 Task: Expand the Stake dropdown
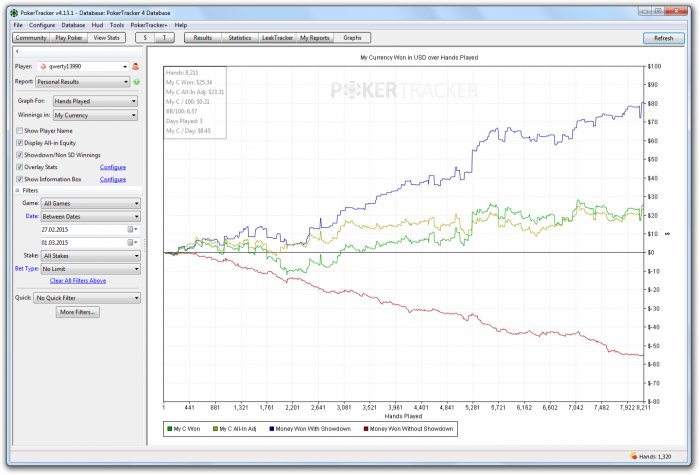(90, 257)
